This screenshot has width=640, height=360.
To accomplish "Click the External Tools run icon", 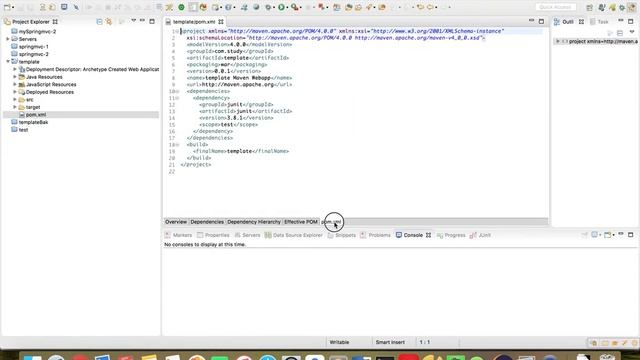I will pyautogui.click(x=294, y=7).
